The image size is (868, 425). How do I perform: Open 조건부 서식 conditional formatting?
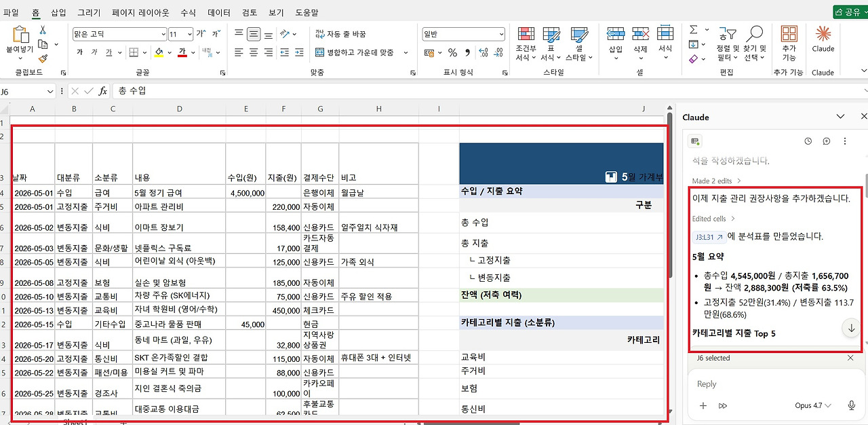526,44
